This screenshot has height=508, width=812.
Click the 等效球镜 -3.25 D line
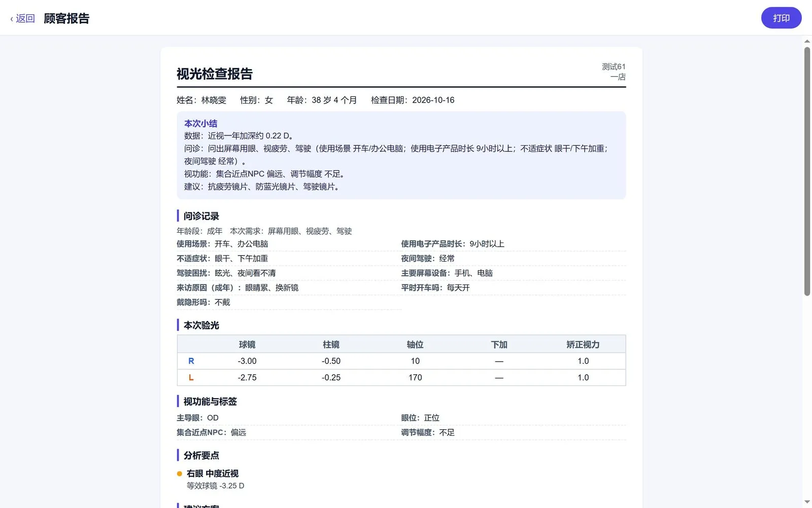(215, 486)
